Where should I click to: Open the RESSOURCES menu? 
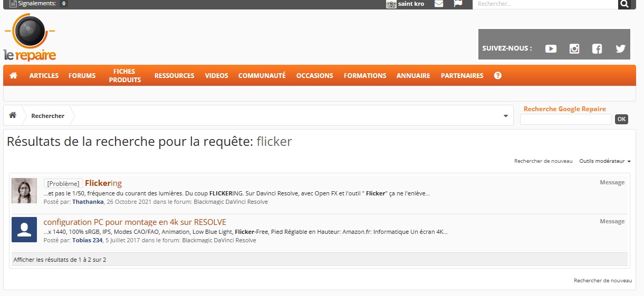174,76
